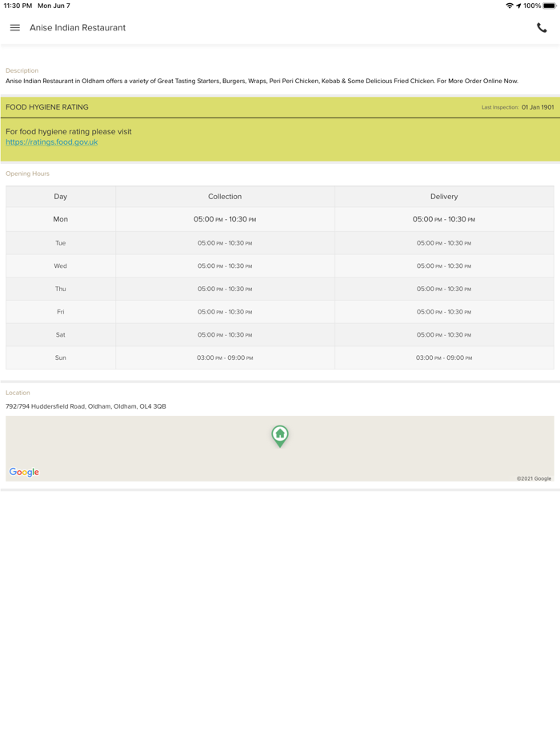Open the ratings.food.gov.uk link
Screen dimensions: 560x747
pyautogui.click(x=51, y=142)
